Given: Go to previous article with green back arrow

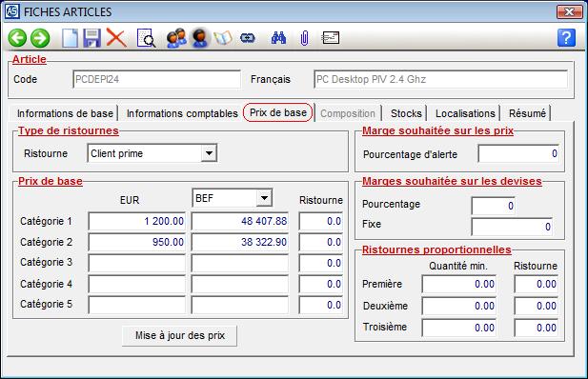Looking at the screenshot, I should point(17,38).
